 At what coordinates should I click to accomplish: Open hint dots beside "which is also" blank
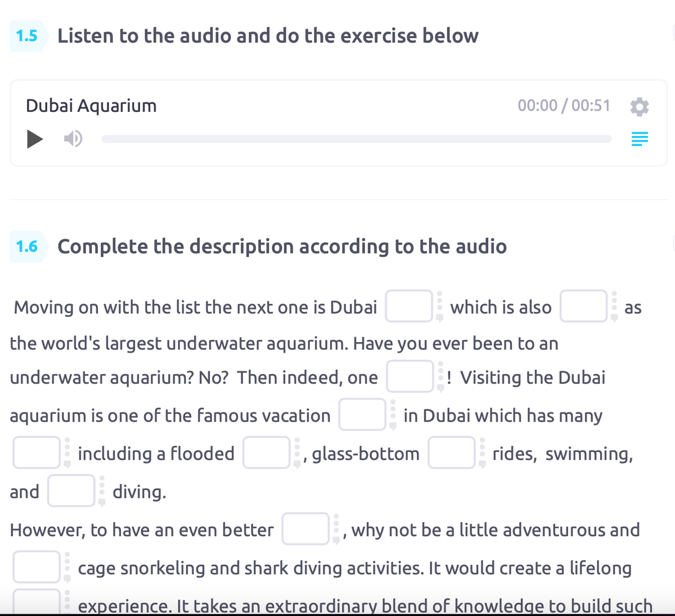(614, 306)
